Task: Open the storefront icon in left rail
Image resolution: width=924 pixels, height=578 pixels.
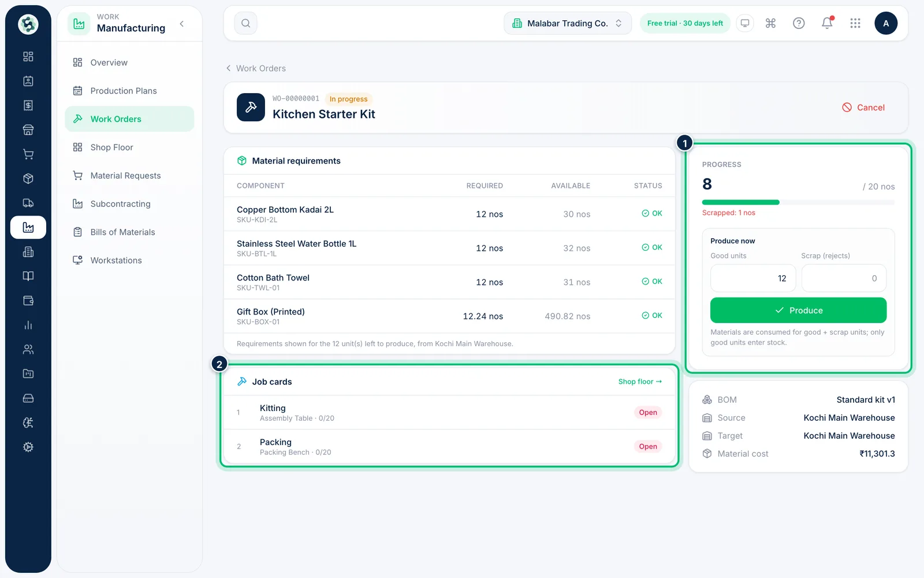Action: 28,130
